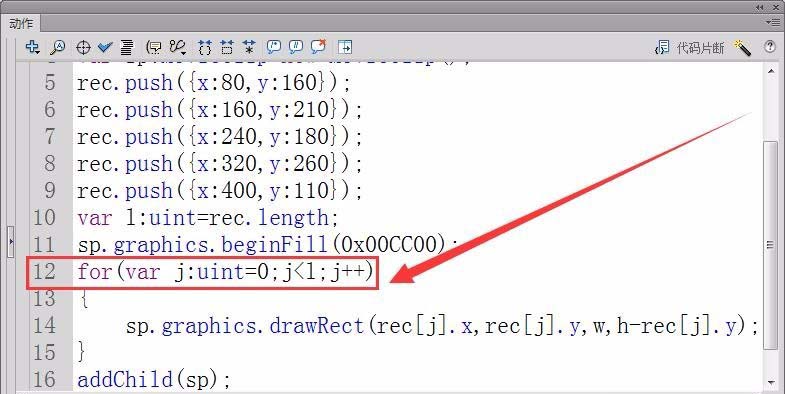785x394 pixels.
Task: Click line number 16 in the gutter
Action: point(44,379)
